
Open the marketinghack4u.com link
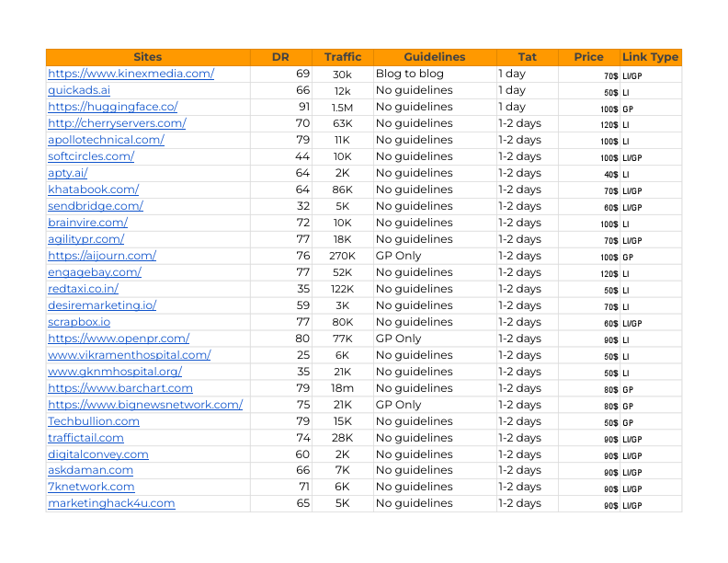pyautogui.click(x=111, y=503)
